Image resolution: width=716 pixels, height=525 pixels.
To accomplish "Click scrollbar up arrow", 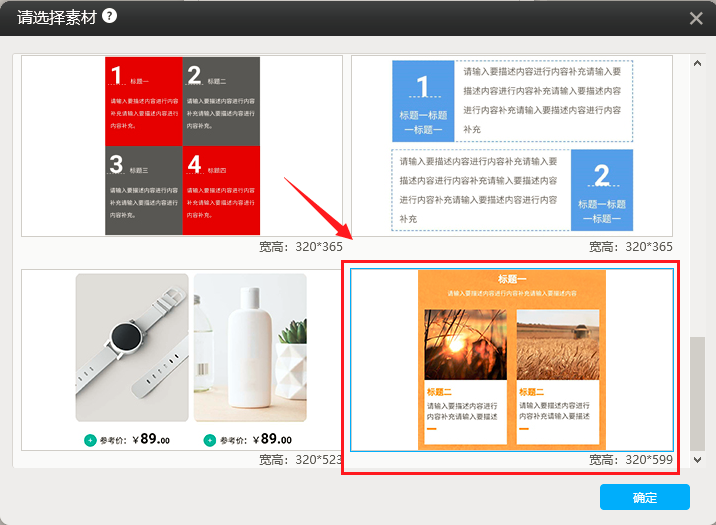I will (697, 63).
